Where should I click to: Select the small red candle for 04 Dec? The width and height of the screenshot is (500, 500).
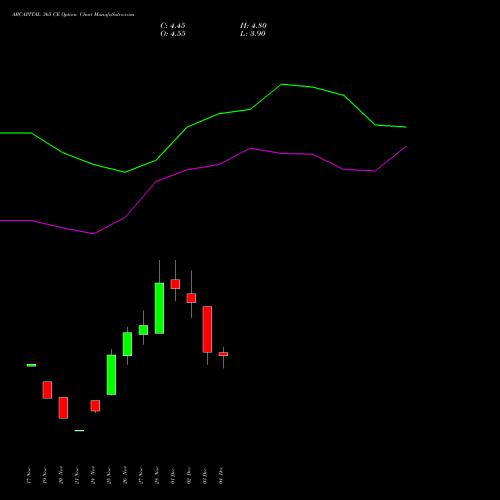(x=223, y=354)
